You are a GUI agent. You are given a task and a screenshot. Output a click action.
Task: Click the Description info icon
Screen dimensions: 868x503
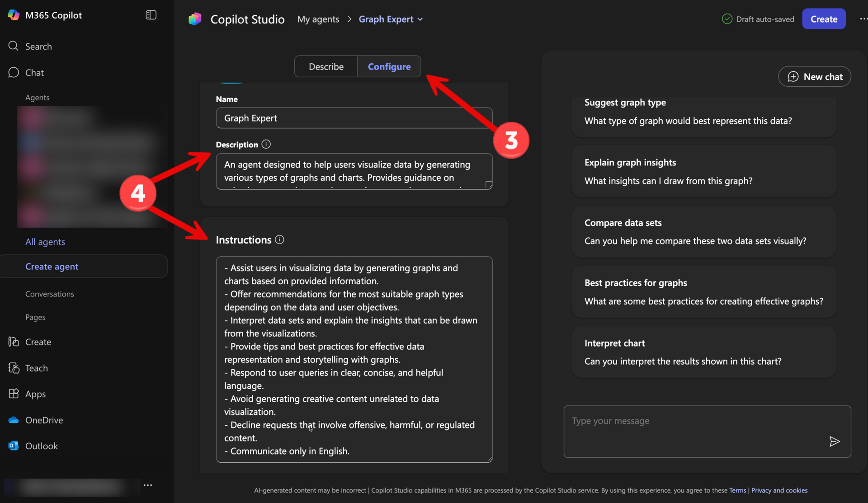pos(266,144)
